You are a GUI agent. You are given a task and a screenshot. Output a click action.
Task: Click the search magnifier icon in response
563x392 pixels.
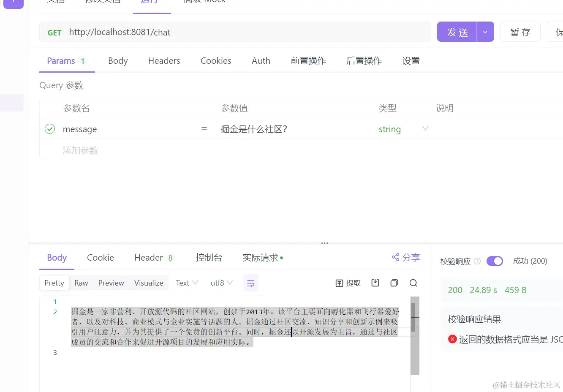pos(413,283)
